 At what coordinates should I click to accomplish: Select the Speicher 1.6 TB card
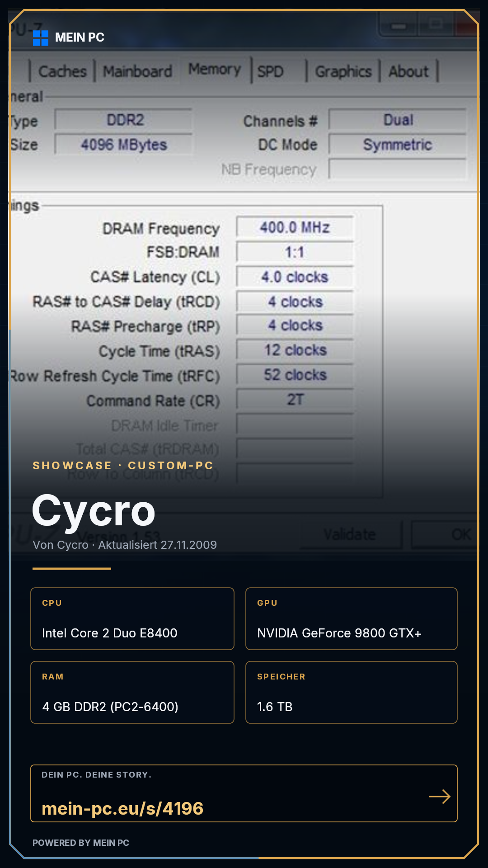[x=352, y=692]
